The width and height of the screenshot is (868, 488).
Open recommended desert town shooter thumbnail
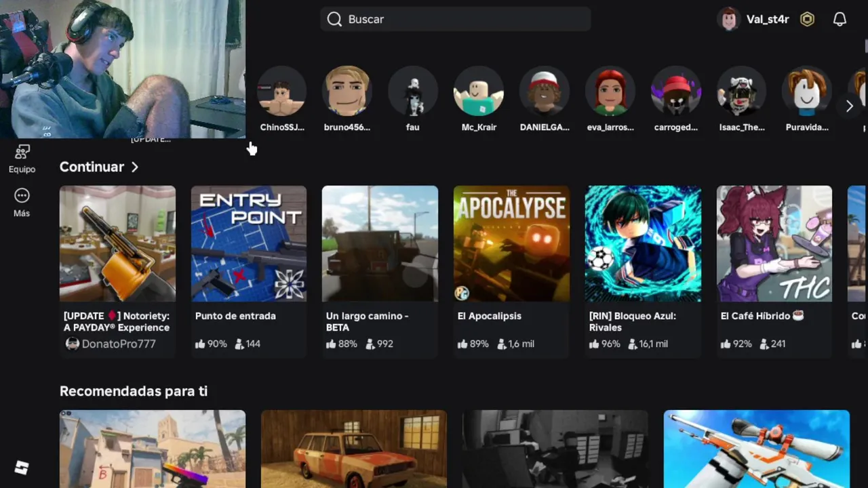[153, 449]
